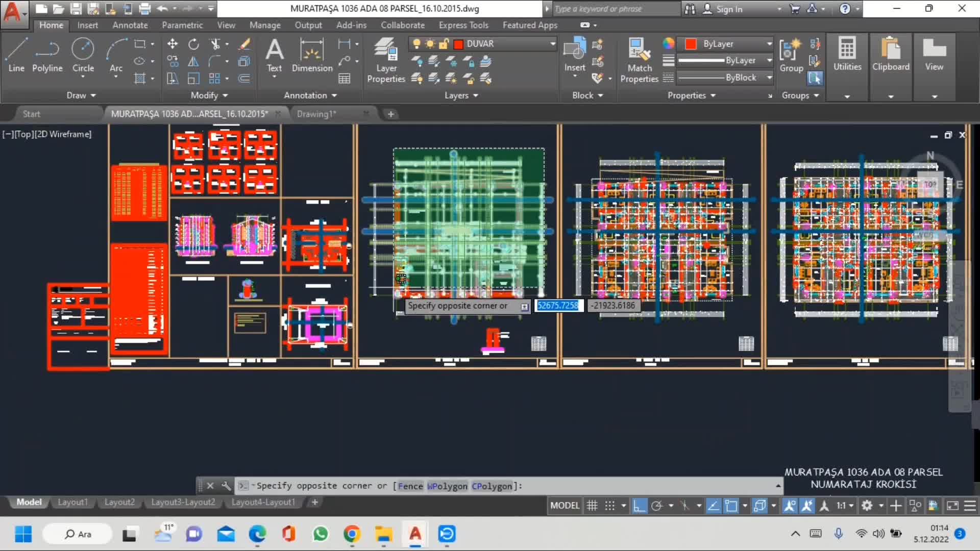980x551 pixels.
Task: Toggle Ortho mode in status bar
Action: [x=639, y=506]
